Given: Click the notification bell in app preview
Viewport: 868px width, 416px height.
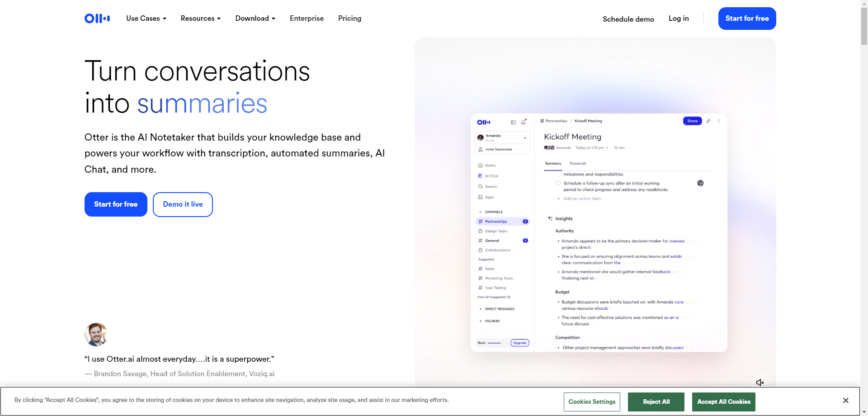Looking at the screenshot, I should point(524,122).
